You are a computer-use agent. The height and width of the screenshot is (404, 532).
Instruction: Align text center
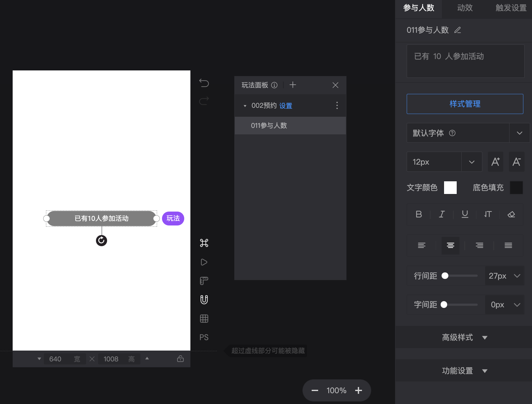point(451,246)
